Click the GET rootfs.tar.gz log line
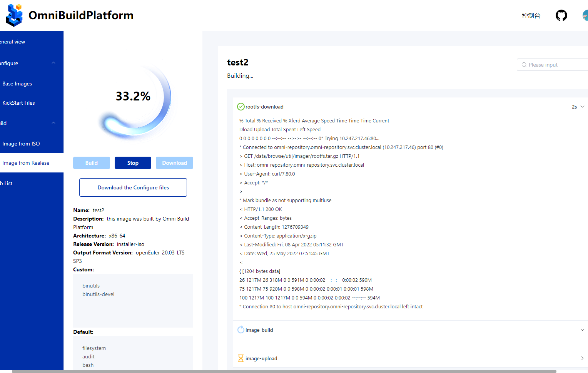The width and height of the screenshot is (588, 373). click(299, 156)
